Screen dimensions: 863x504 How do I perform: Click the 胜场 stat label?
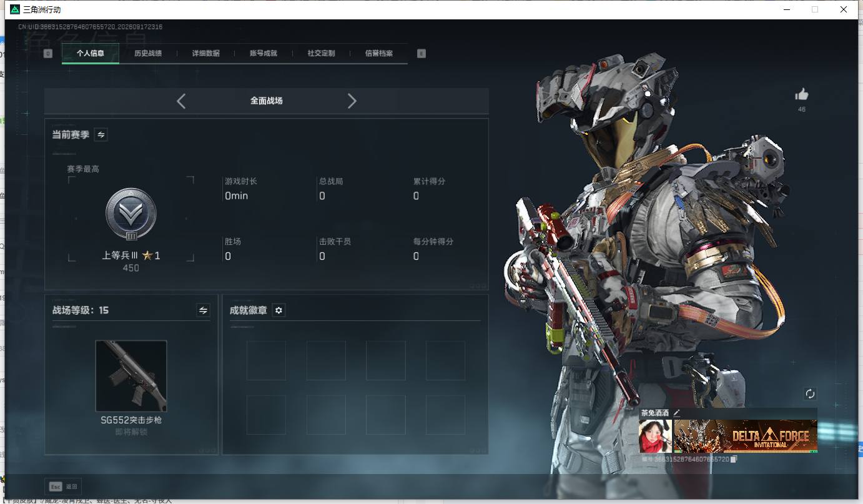tap(233, 241)
